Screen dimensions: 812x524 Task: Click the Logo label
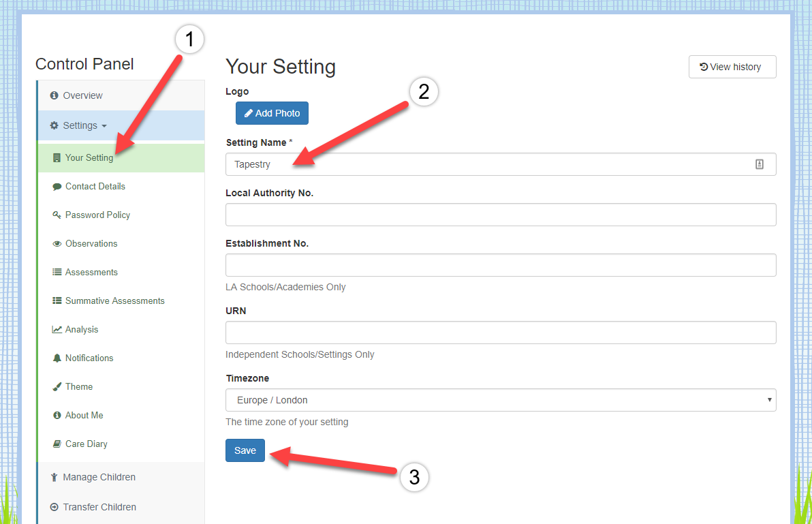coord(237,91)
